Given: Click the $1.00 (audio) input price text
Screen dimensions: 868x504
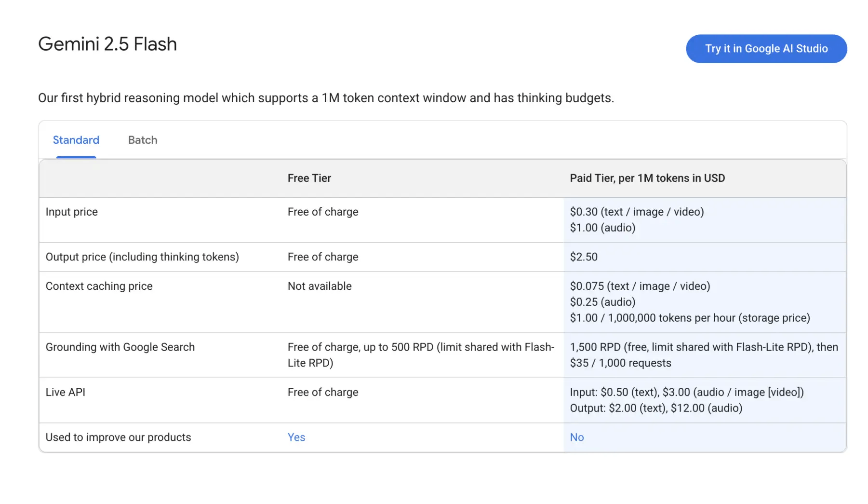Looking at the screenshot, I should [x=602, y=228].
